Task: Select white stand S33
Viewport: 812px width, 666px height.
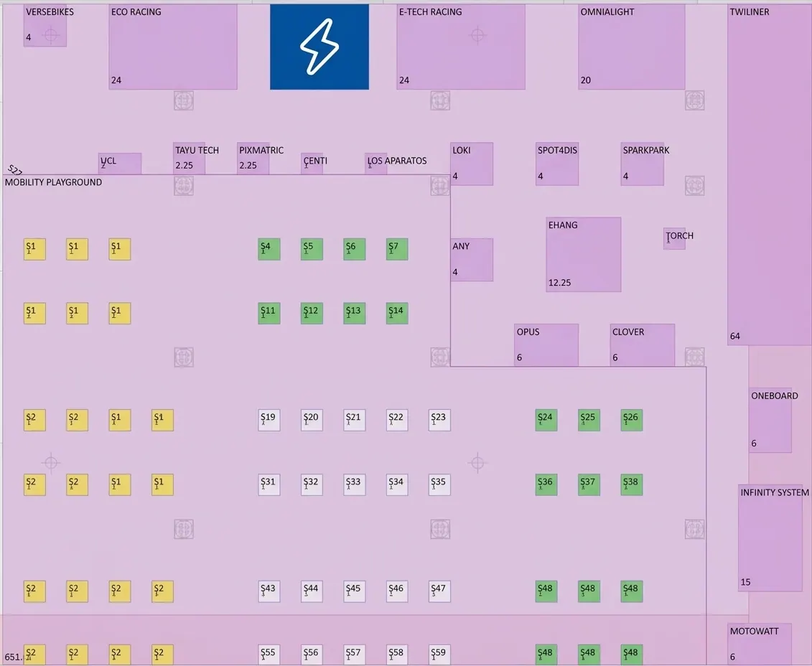Action: coord(355,484)
